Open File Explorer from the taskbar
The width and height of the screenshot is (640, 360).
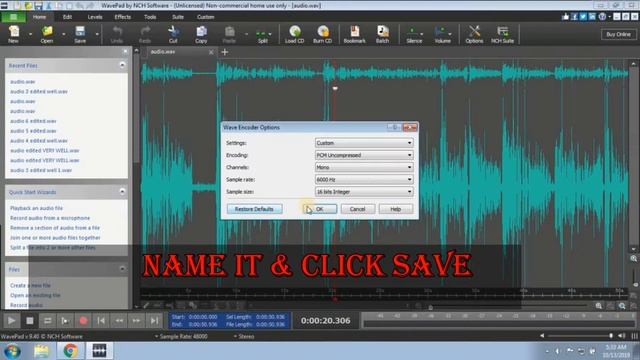coord(41,351)
